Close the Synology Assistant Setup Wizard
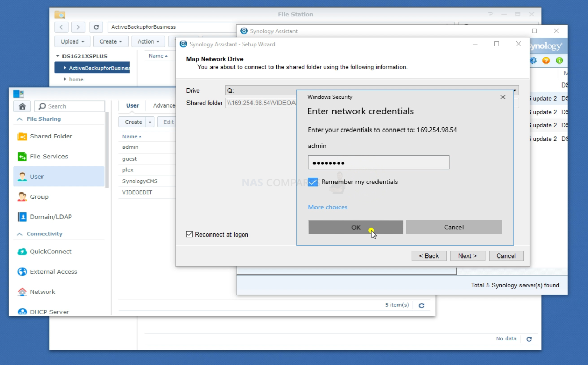This screenshot has height=365, width=588. click(519, 44)
